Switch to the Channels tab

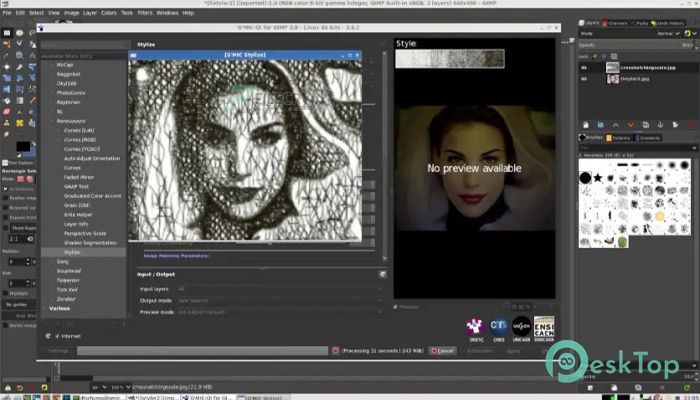[615, 23]
